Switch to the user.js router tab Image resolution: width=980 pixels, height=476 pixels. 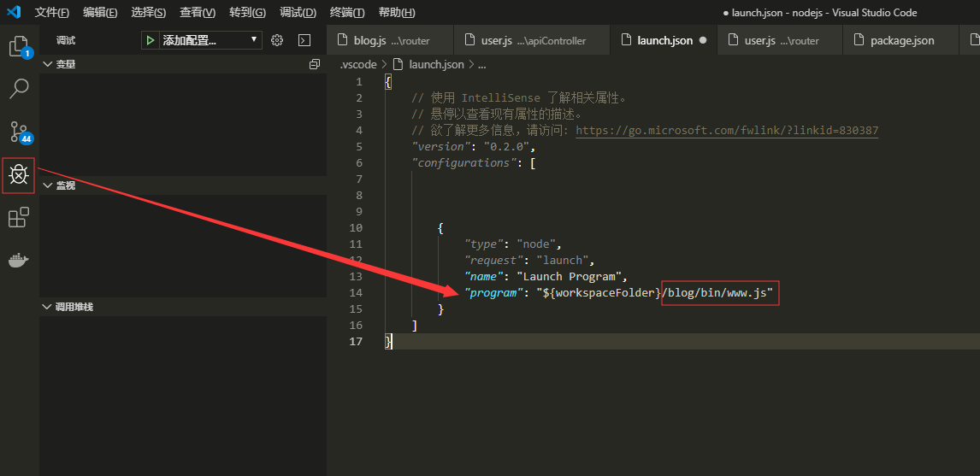coord(780,40)
